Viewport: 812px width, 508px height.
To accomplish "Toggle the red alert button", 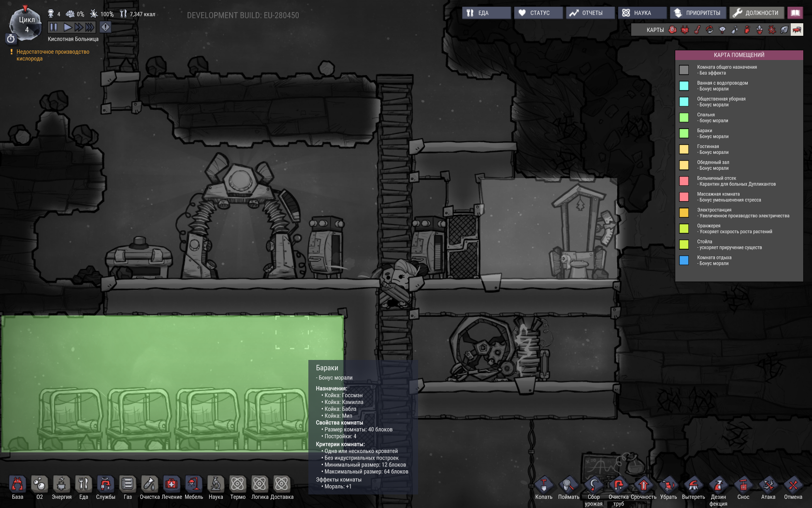I will pyautogui.click(x=105, y=27).
